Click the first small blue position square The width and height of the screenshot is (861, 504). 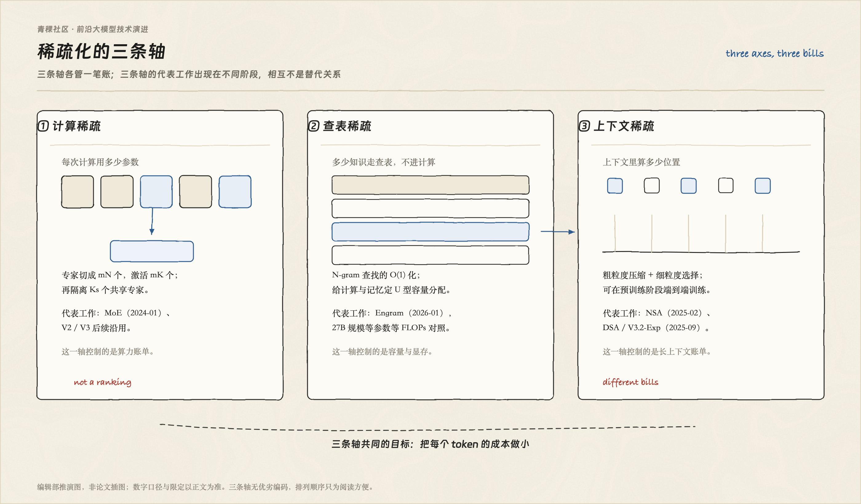(615, 186)
